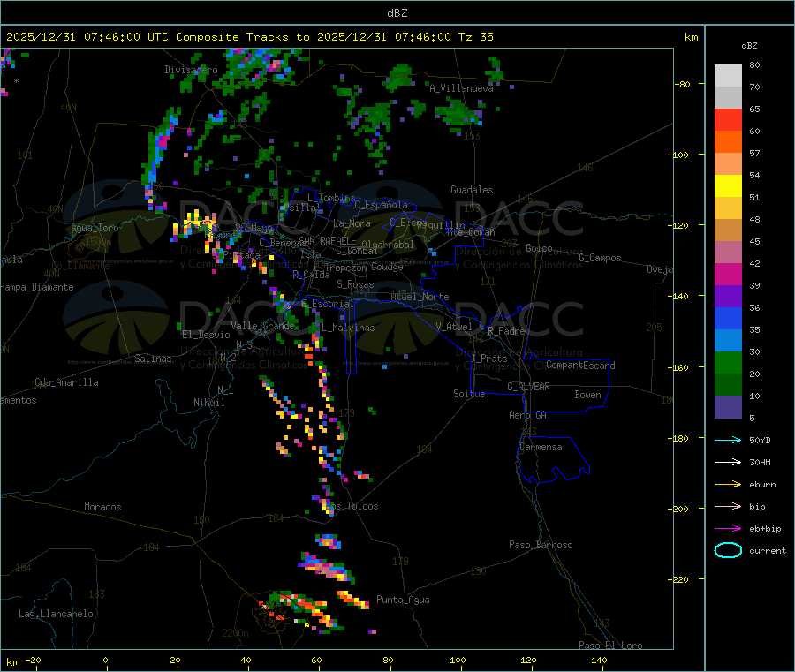Click the Paso_El_Loro label

pyautogui.click(x=610, y=646)
